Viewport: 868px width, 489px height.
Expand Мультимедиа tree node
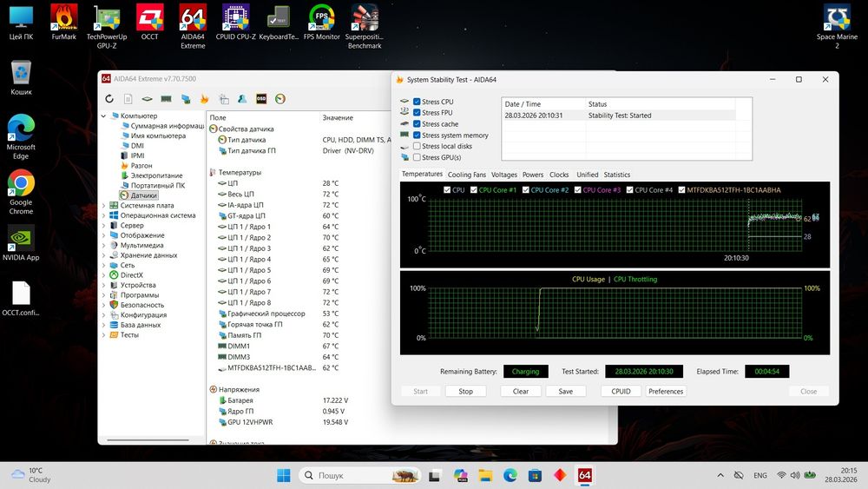click(103, 245)
